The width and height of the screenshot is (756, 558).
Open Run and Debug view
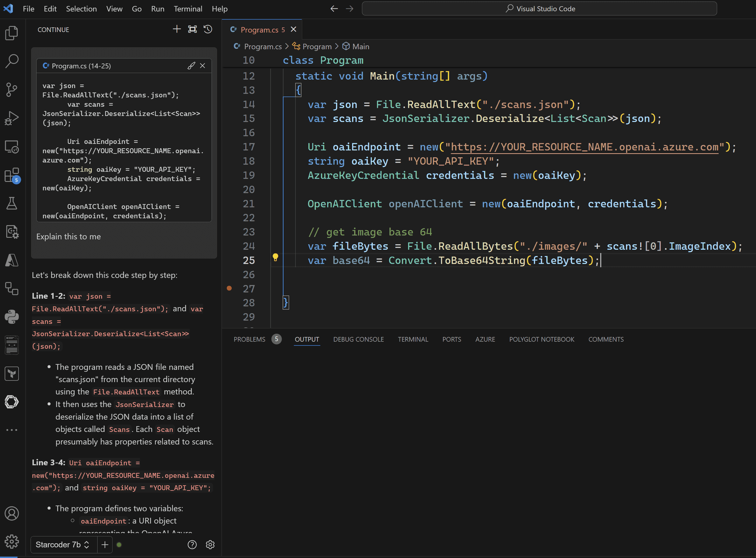coord(12,118)
